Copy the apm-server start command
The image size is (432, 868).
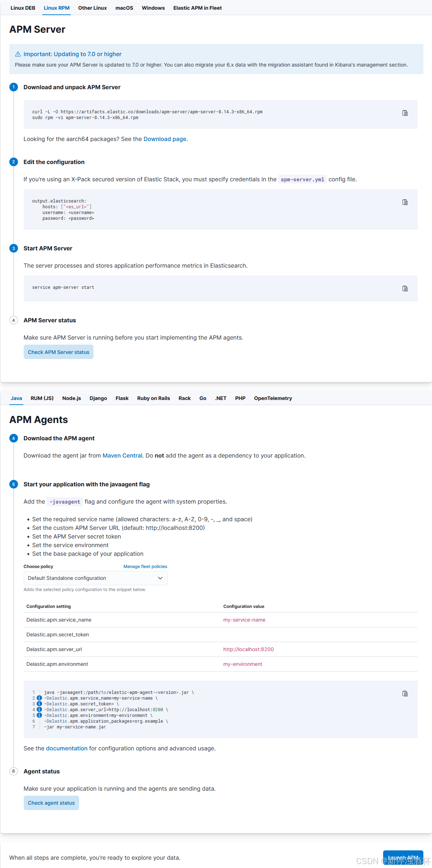pos(405,288)
